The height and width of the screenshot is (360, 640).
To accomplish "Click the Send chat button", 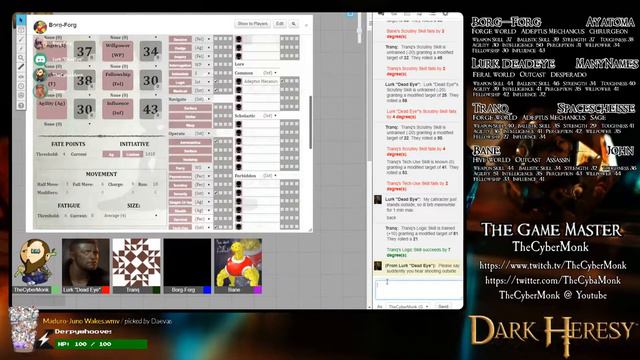I will [x=443, y=306].
